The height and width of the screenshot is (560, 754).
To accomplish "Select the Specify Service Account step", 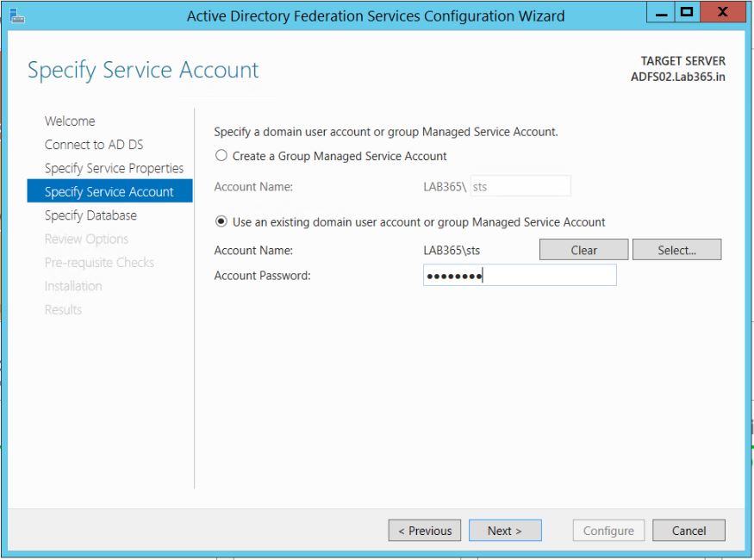I will click(x=109, y=191).
